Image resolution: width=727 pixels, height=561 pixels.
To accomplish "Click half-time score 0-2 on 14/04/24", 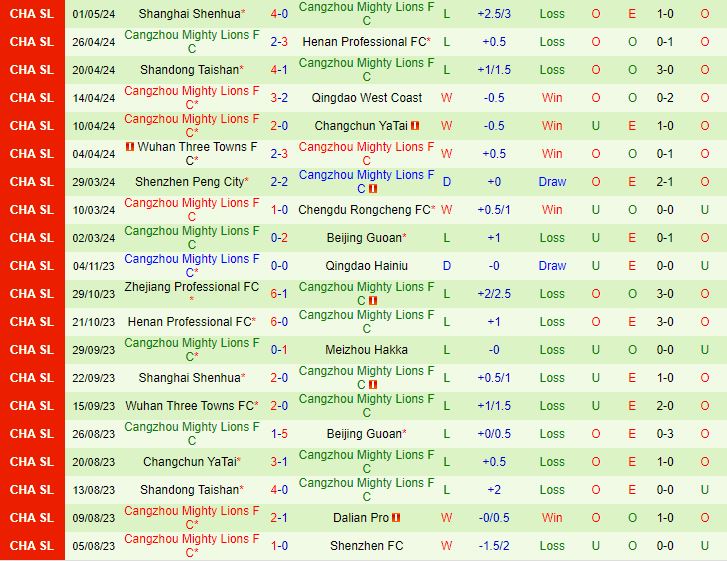I will 665,98.
